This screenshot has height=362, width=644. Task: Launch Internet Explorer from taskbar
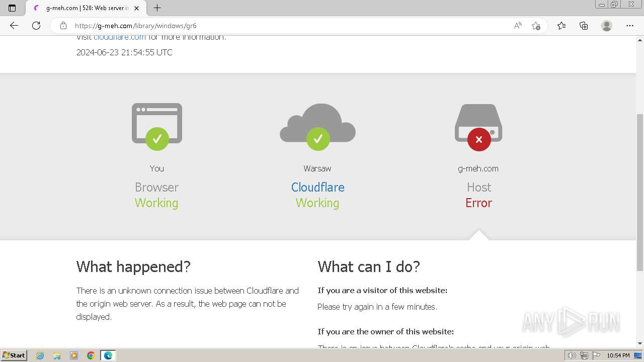pos(40,355)
